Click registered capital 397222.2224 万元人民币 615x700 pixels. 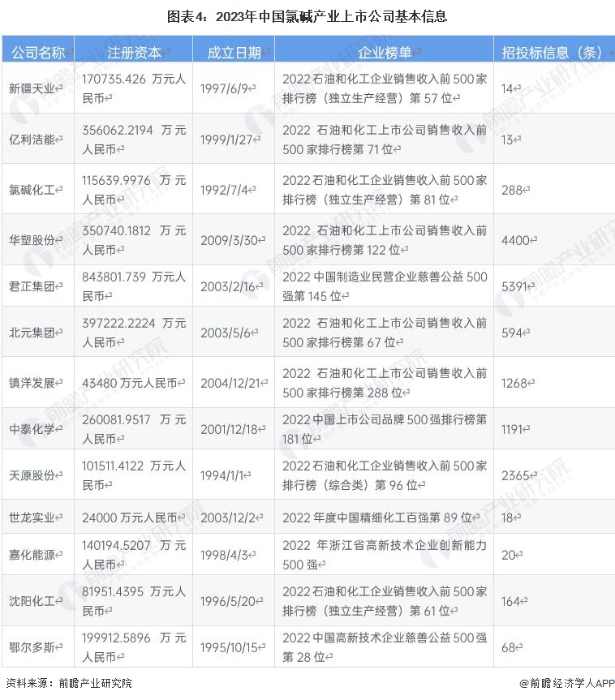point(134,333)
